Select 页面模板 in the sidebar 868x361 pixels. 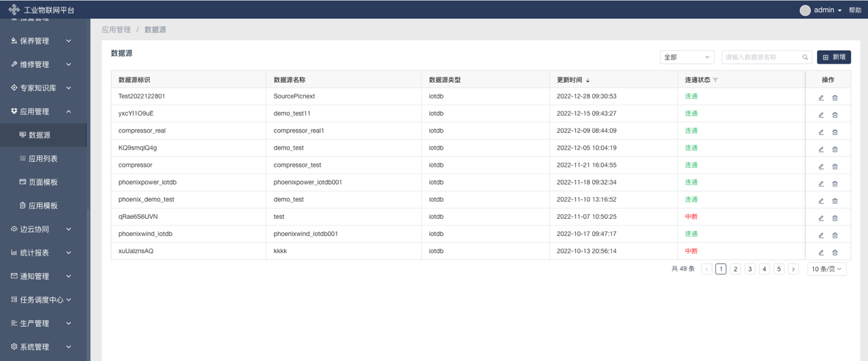[42, 182]
